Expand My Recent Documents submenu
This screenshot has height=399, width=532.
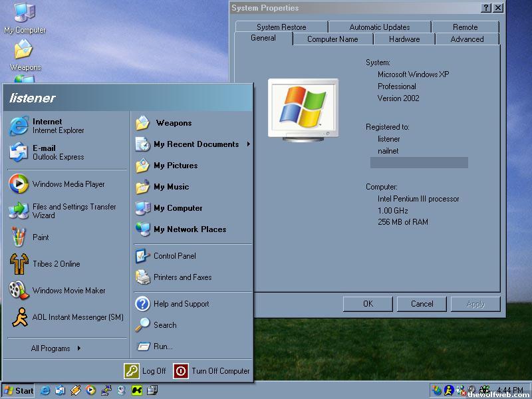click(196, 144)
